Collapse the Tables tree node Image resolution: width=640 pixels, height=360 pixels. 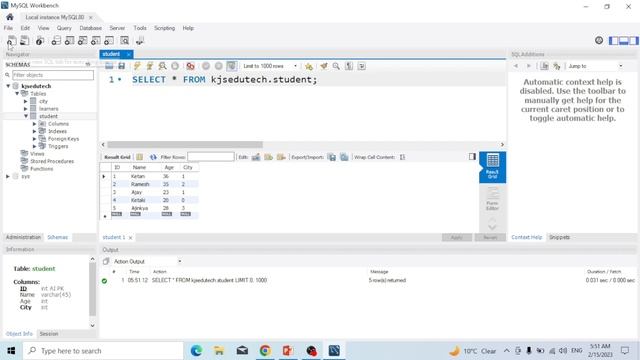pos(17,93)
